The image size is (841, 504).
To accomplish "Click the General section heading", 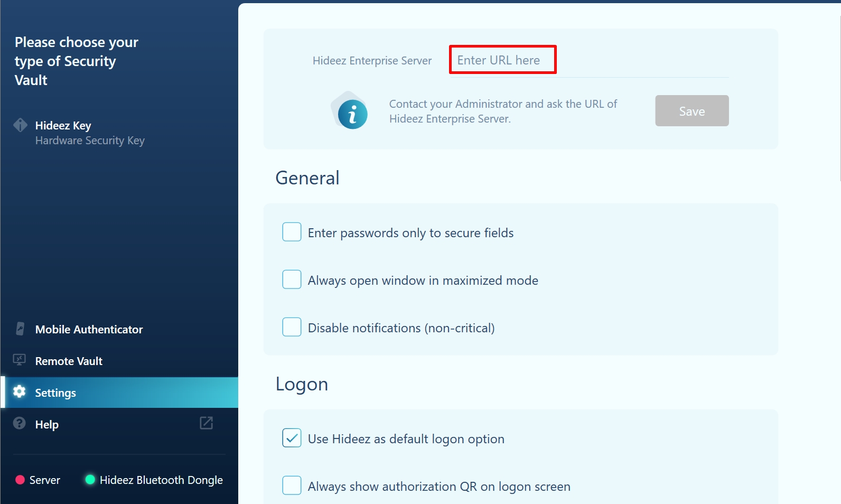I will (x=307, y=178).
